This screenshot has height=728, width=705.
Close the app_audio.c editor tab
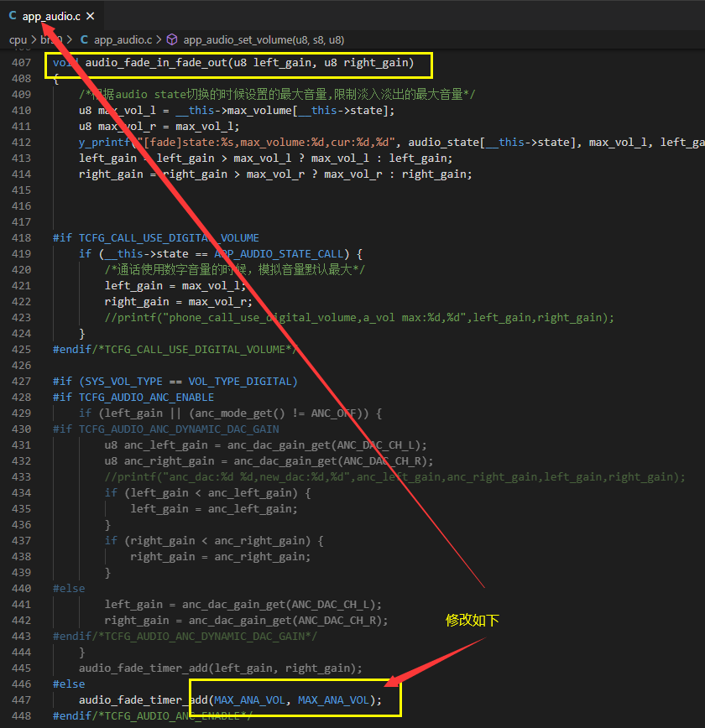[x=91, y=16]
